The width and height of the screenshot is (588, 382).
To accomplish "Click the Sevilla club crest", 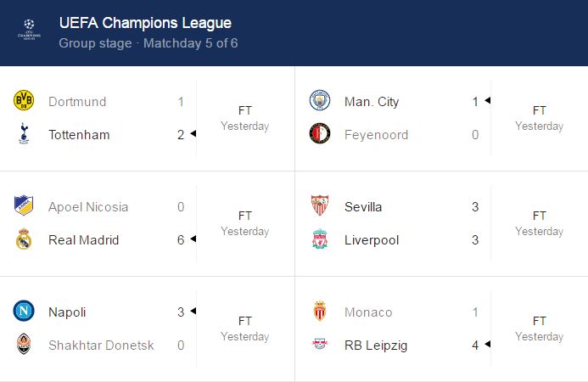I will point(319,206).
